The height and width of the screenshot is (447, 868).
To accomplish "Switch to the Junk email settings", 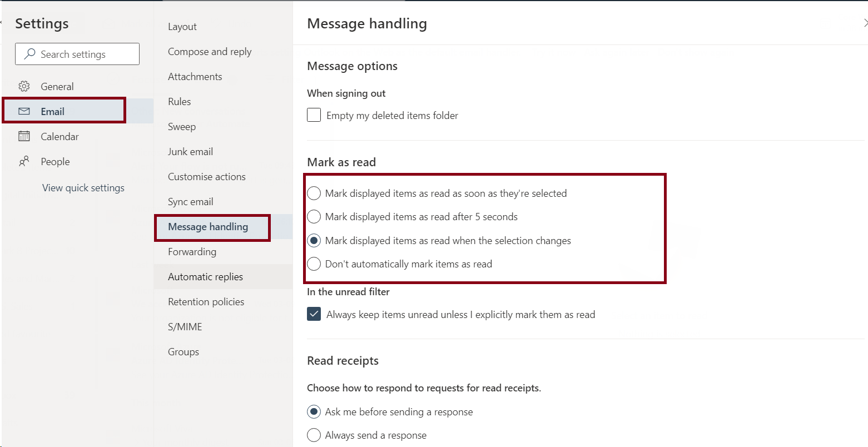I will [x=190, y=151].
